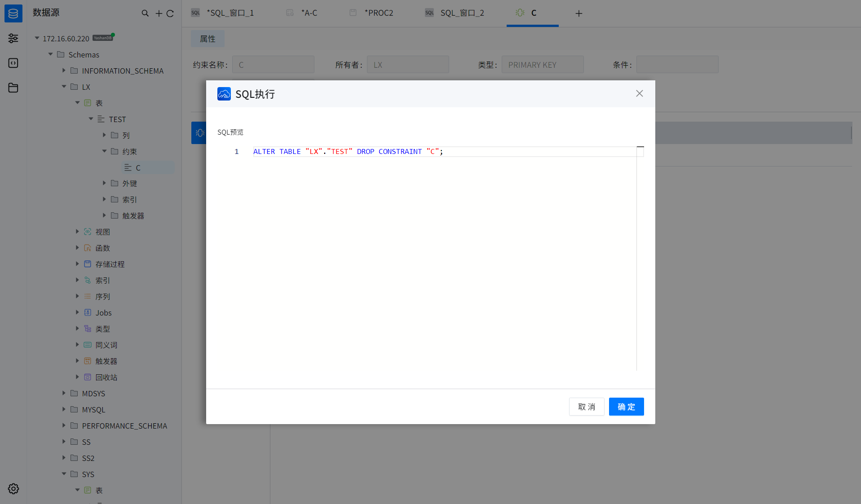Collapse the TEST table node
861x504 pixels.
click(91, 119)
